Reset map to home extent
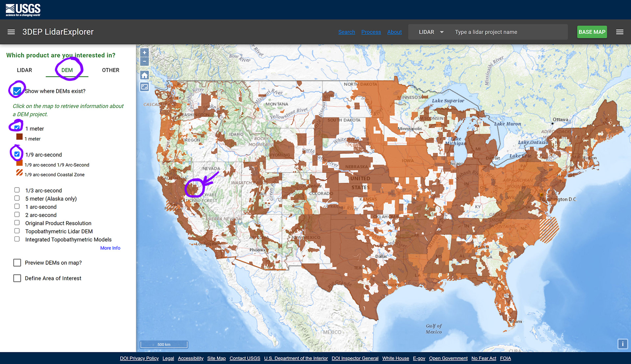The height and width of the screenshot is (364, 631). 144,75
